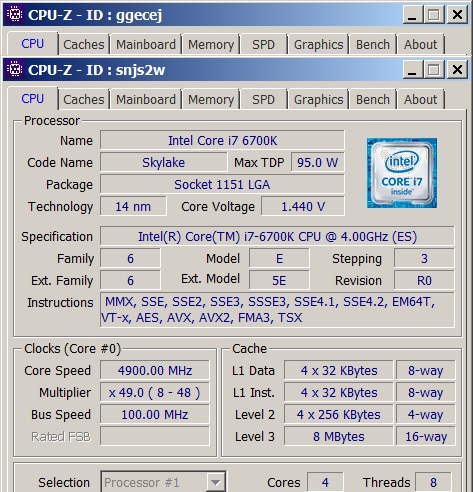Expand the Processor #1 selection dropdown
The image size is (473, 492).
coord(215,482)
